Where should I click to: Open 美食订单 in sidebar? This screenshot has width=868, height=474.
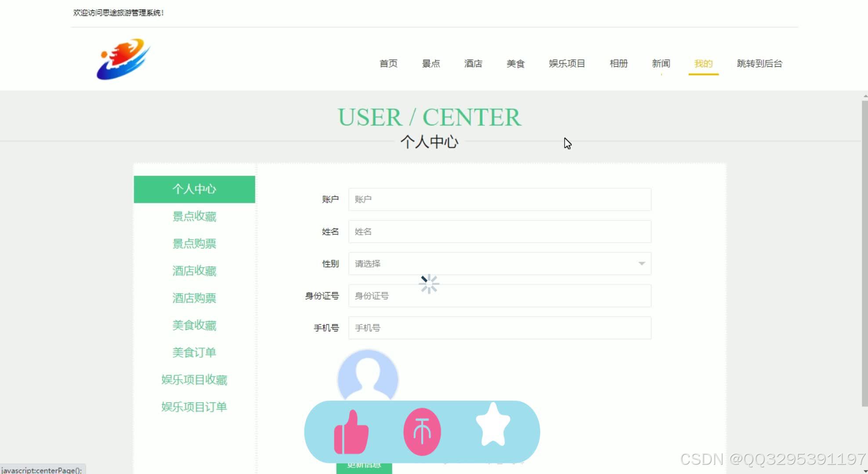pos(194,352)
